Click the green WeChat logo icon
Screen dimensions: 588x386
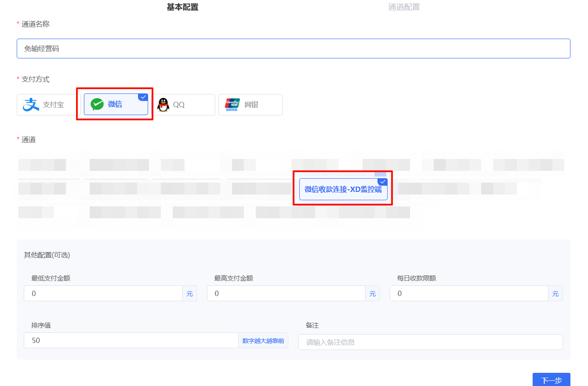pos(98,105)
